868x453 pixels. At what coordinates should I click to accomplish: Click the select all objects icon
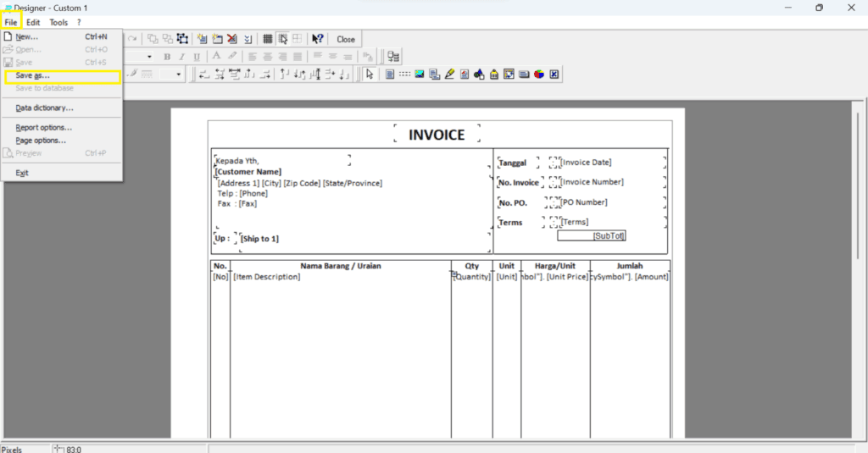click(182, 39)
